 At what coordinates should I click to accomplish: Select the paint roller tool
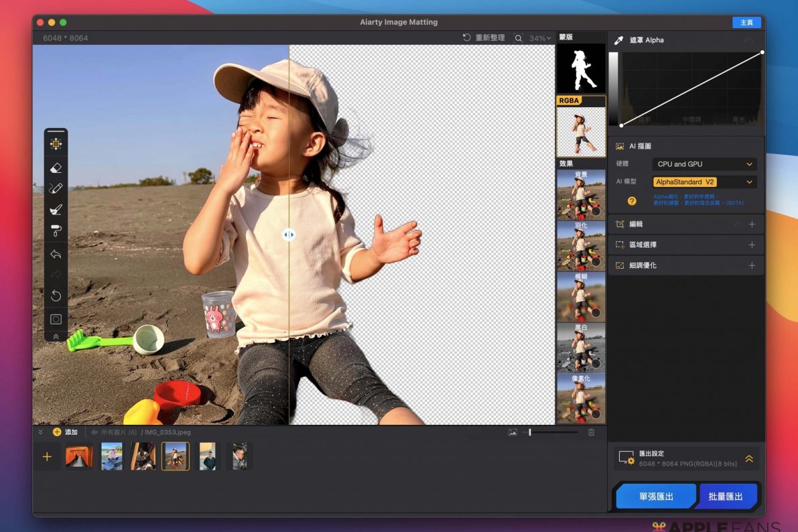(x=56, y=230)
